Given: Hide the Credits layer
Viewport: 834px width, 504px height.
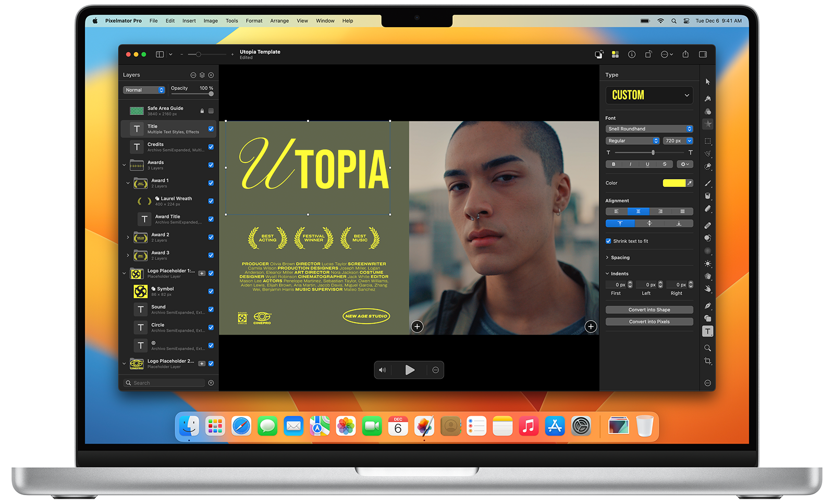Looking at the screenshot, I should (x=211, y=147).
